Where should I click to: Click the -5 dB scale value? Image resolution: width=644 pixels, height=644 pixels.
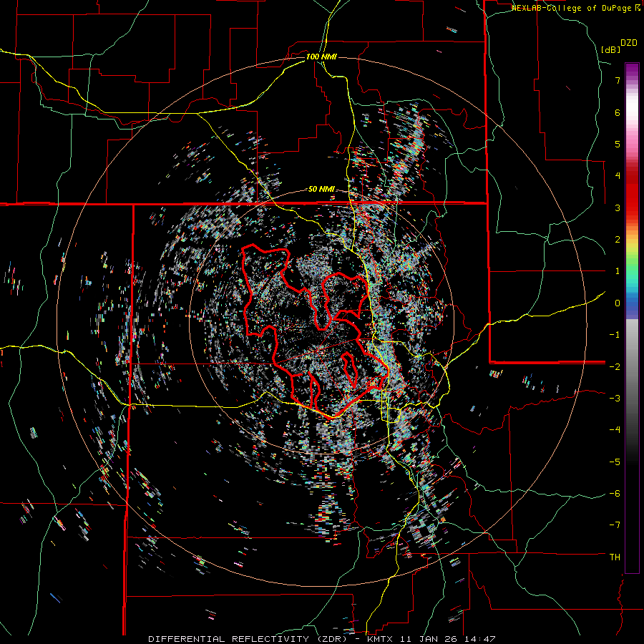(x=615, y=462)
